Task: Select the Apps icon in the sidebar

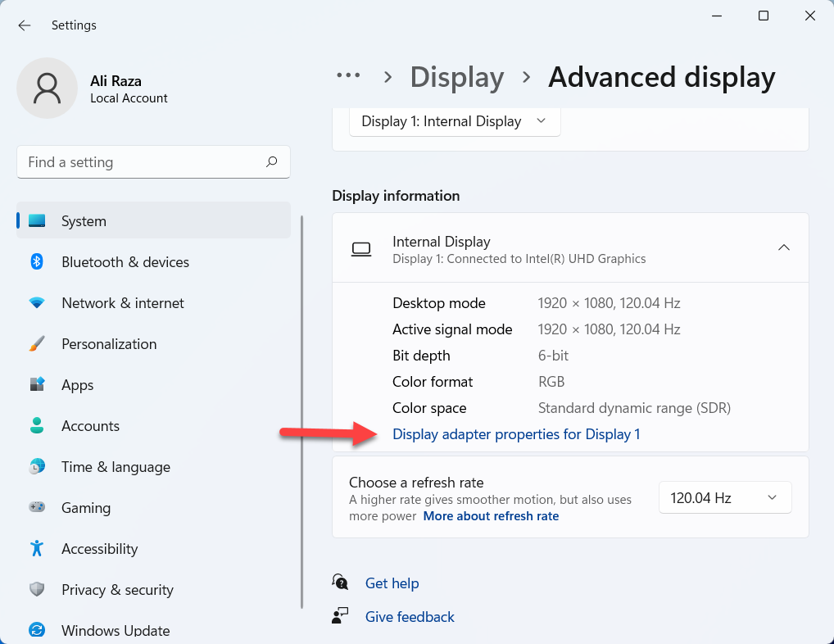Action: click(x=37, y=384)
